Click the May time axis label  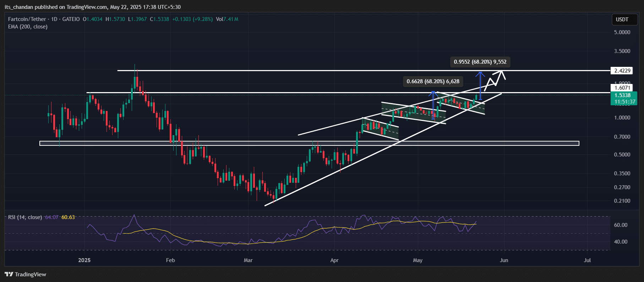pos(418,260)
